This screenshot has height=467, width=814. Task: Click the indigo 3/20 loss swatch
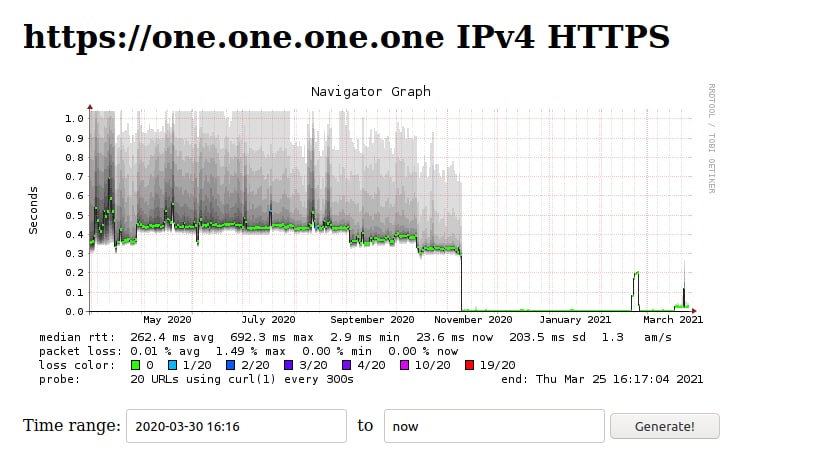289,365
